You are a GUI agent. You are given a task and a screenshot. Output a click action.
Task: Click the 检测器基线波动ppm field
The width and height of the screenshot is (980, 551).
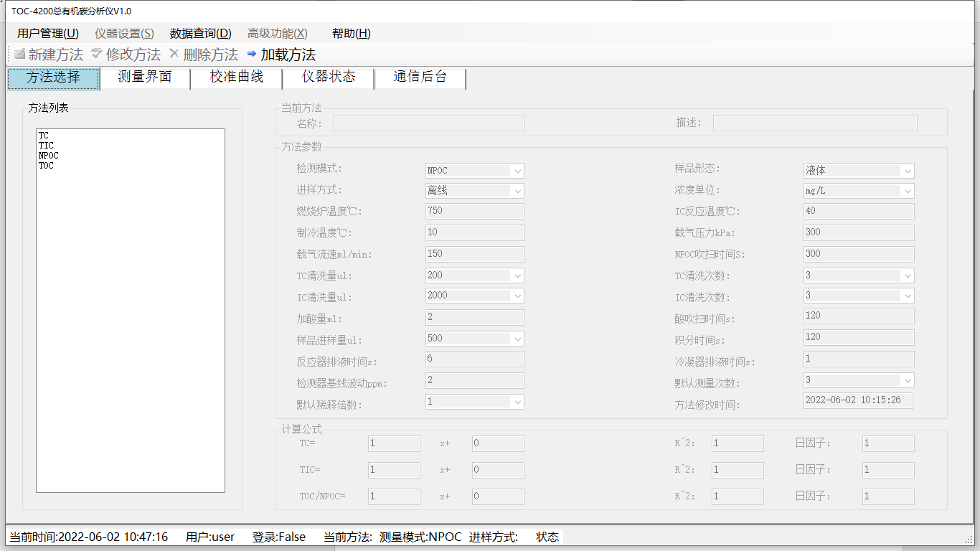coord(475,380)
